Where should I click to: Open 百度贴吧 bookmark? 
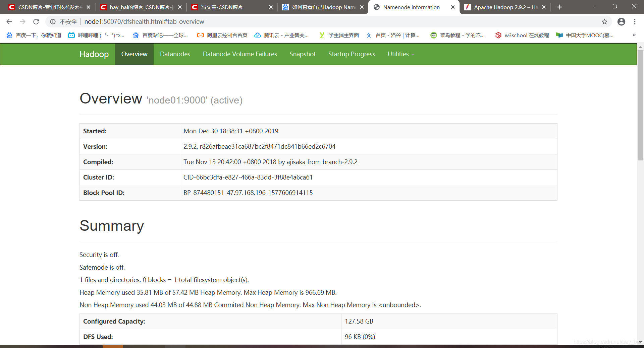(160, 35)
